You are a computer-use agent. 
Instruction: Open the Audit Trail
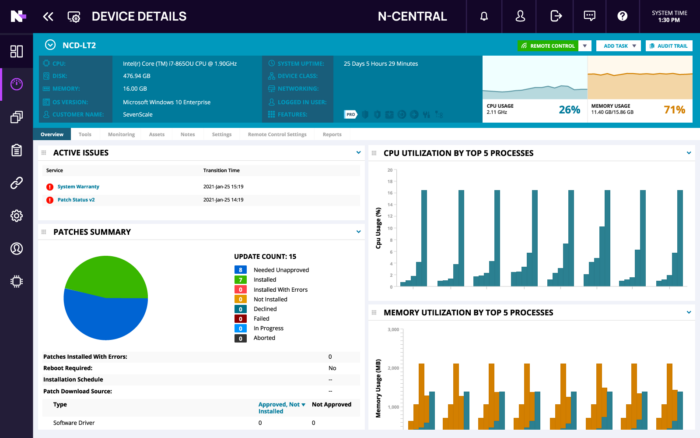669,46
